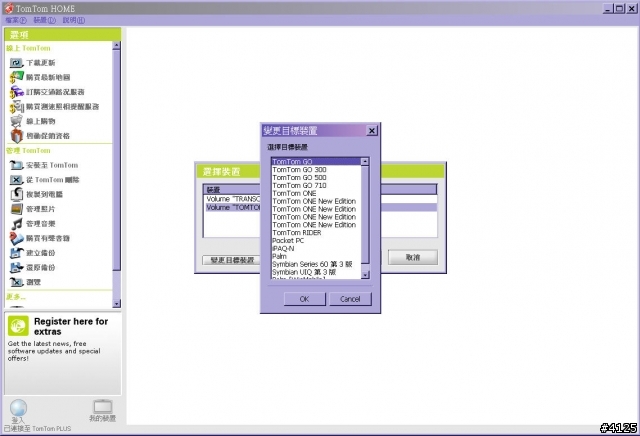Click the 登入 login globe icon
The height and width of the screenshot is (436, 640).
click(18, 407)
